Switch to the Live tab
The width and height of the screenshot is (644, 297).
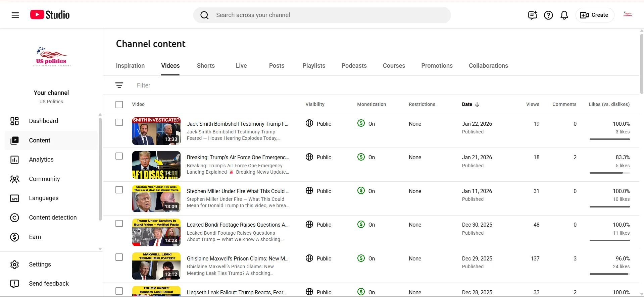click(x=241, y=66)
